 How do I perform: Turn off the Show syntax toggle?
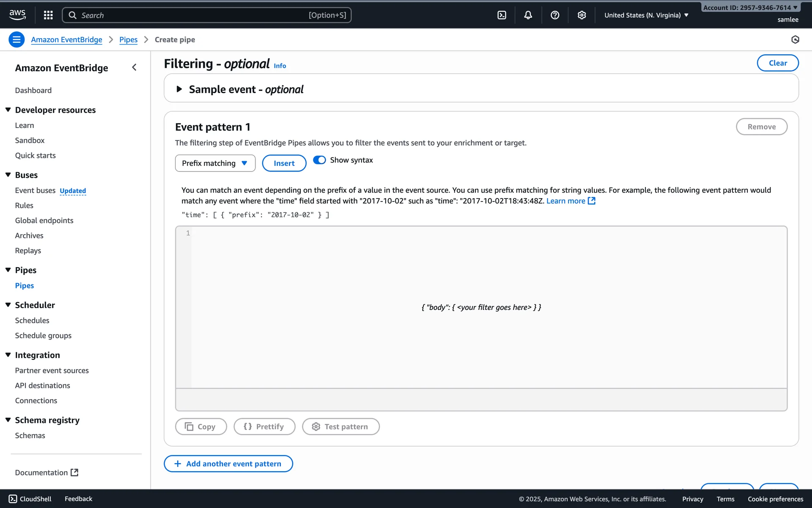tap(319, 160)
